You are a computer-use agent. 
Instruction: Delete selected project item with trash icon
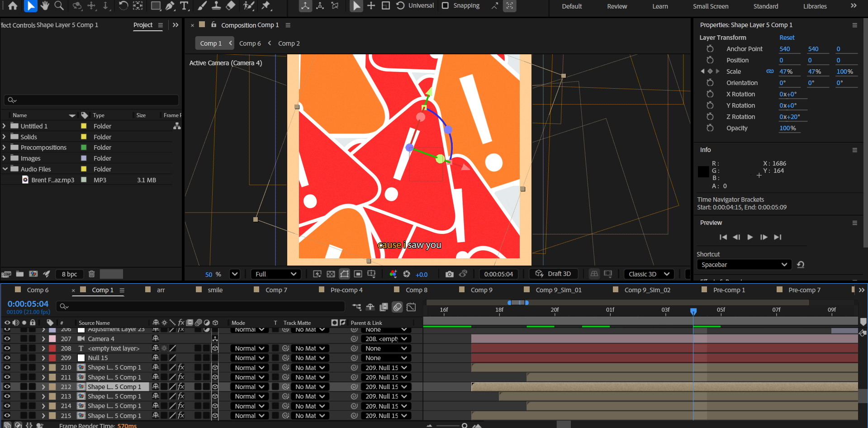[91, 274]
